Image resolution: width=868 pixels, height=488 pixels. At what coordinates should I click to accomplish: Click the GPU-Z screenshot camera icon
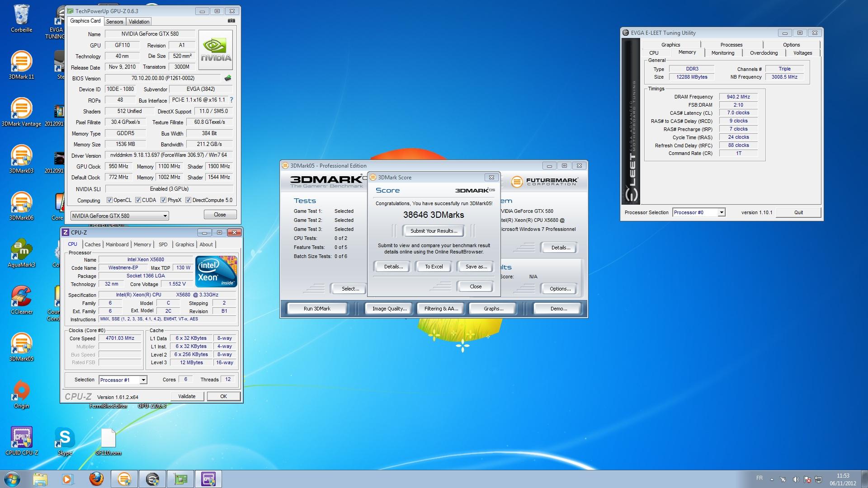click(231, 21)
